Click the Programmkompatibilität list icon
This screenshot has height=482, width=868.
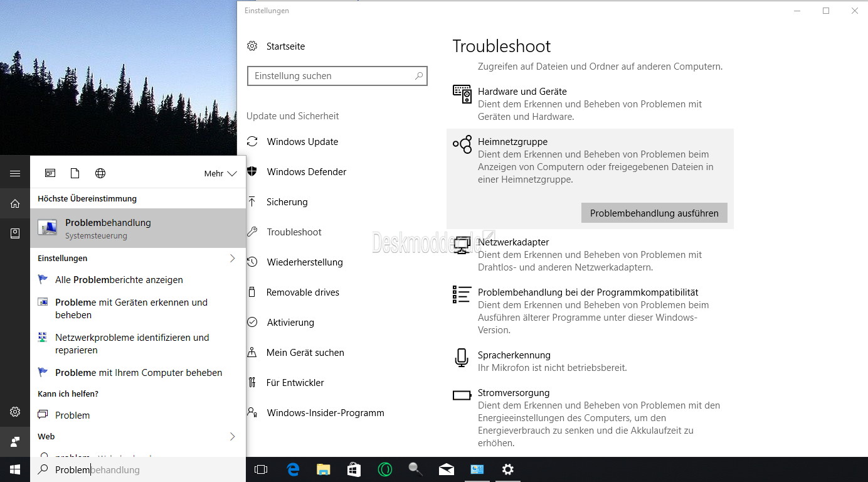coord(462,294)
